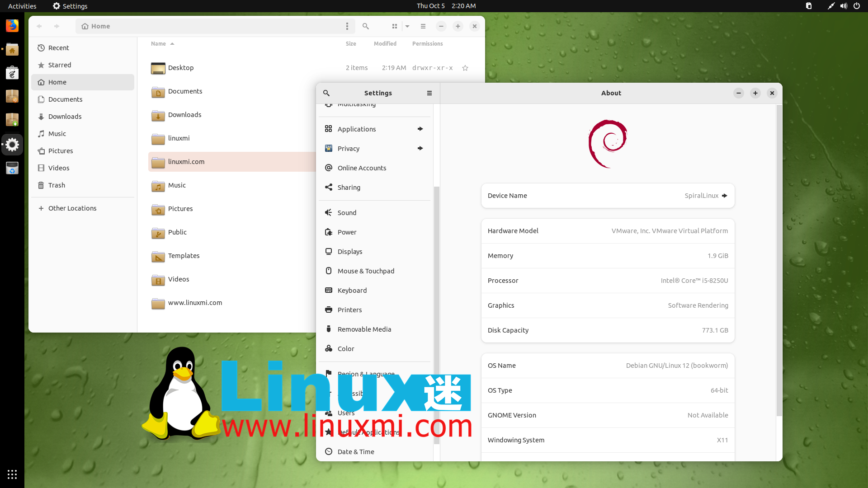
Task: Select the Templates folder in file list
Action: point(232,256)
